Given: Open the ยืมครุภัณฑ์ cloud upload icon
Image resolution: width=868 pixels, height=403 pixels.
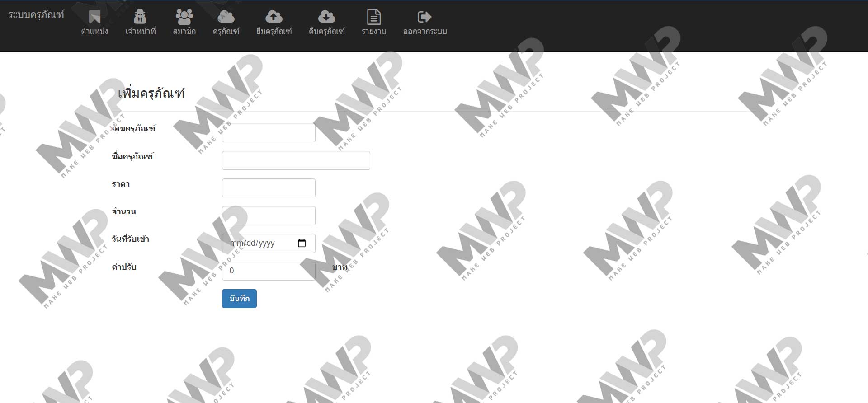Looking at the screenshot, I should pyautogui.click(x=274, y=17).
